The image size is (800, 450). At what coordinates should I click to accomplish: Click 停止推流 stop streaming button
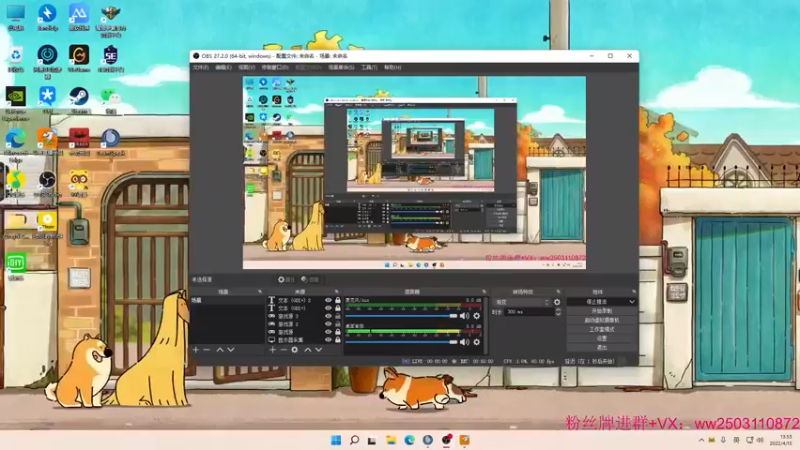click(x=597, y=302)
